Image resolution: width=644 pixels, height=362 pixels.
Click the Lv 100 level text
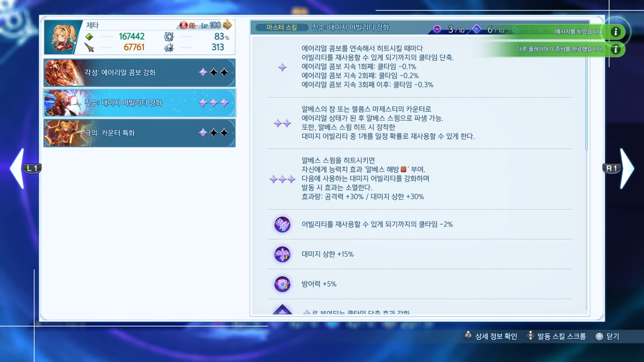[x=211, y=25]
